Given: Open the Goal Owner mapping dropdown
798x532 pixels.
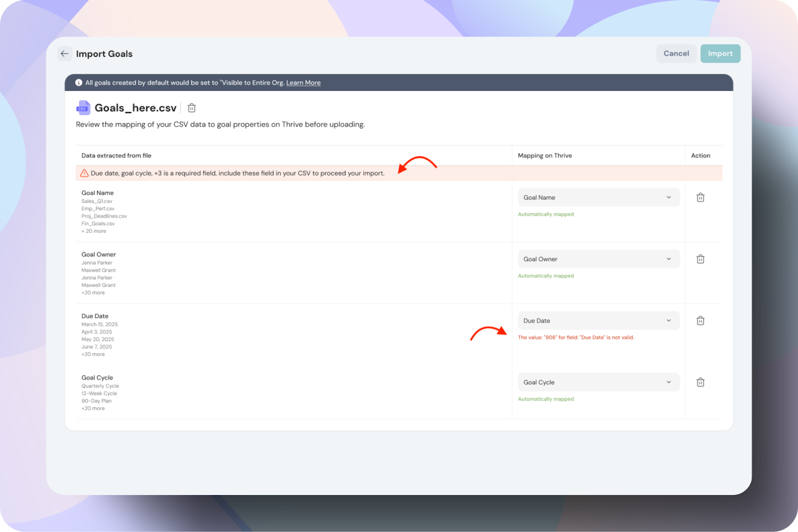Looking at the screenshot, I should [598, 259].
